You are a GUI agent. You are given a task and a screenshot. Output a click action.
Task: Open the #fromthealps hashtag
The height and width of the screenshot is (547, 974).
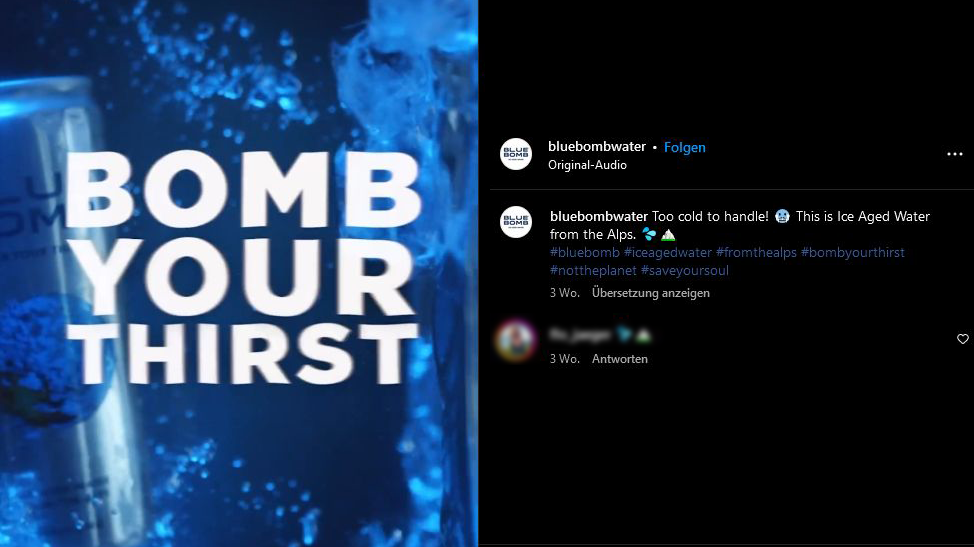[x=756, y=252]
